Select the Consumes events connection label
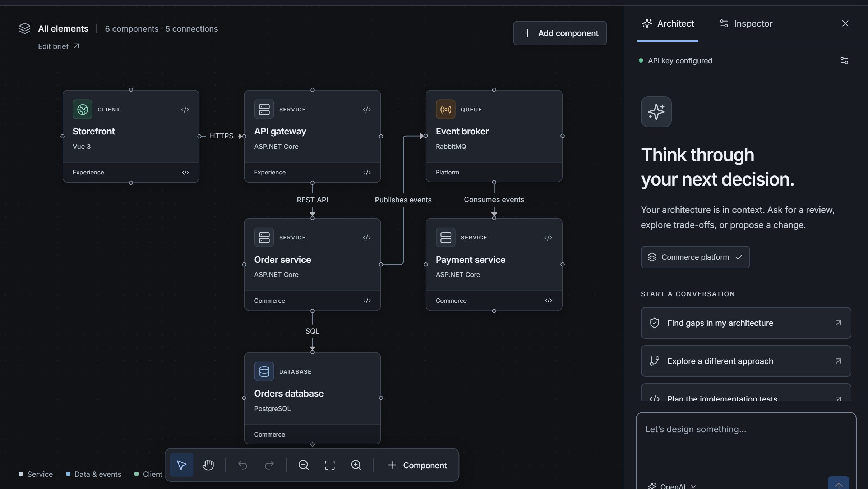Image resolution: width=868 pixels, height=489 pixels. click(x=494, y=200)
